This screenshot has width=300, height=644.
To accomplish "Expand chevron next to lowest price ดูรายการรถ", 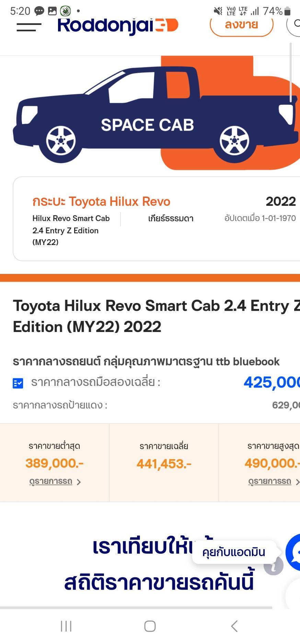I will click(x=79, y=482).
